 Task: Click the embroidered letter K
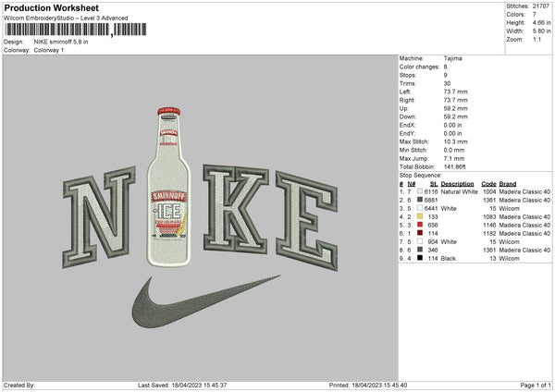pyautogui.click(x=235, y=208)
